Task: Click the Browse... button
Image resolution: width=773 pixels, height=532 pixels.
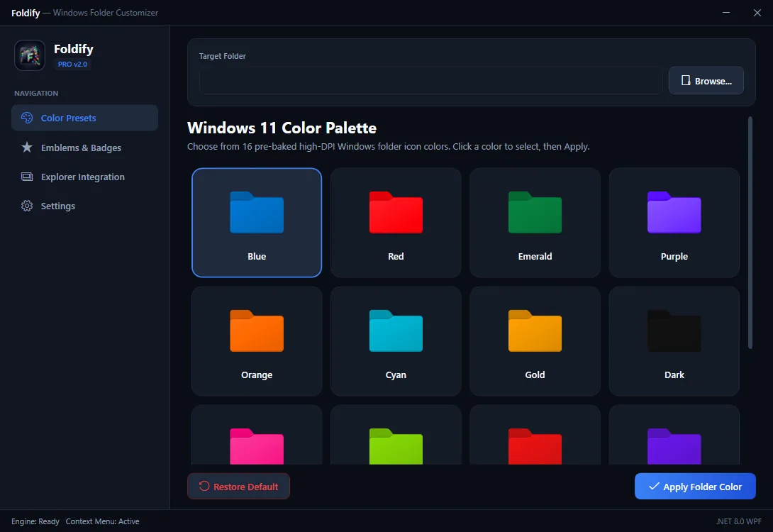Action: pyautogui.click(x=706, y=80)
